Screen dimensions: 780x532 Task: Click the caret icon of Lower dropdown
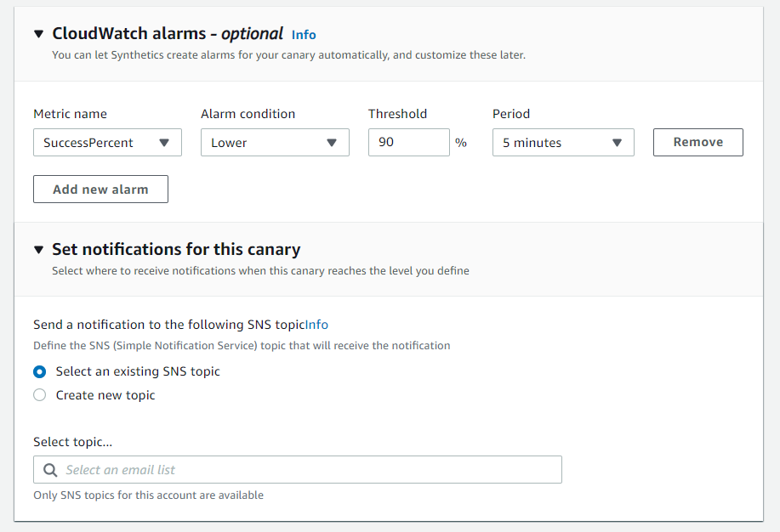pos(332,143)
